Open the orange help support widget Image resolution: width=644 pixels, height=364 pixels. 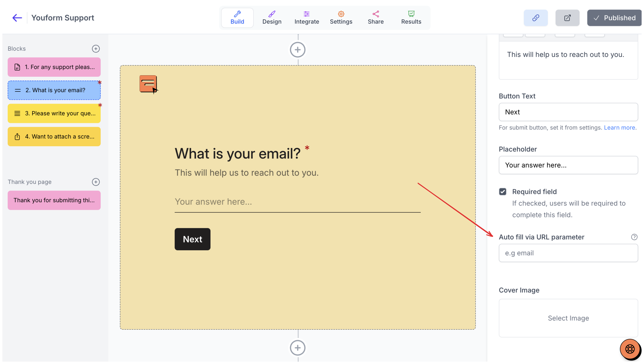point(630,349)
